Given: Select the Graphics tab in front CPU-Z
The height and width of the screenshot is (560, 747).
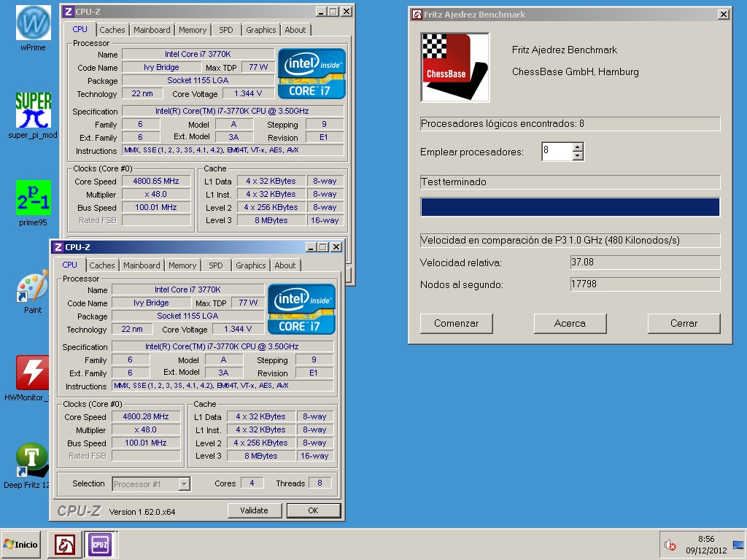Looking at the screenshot, I should (251, 265).
